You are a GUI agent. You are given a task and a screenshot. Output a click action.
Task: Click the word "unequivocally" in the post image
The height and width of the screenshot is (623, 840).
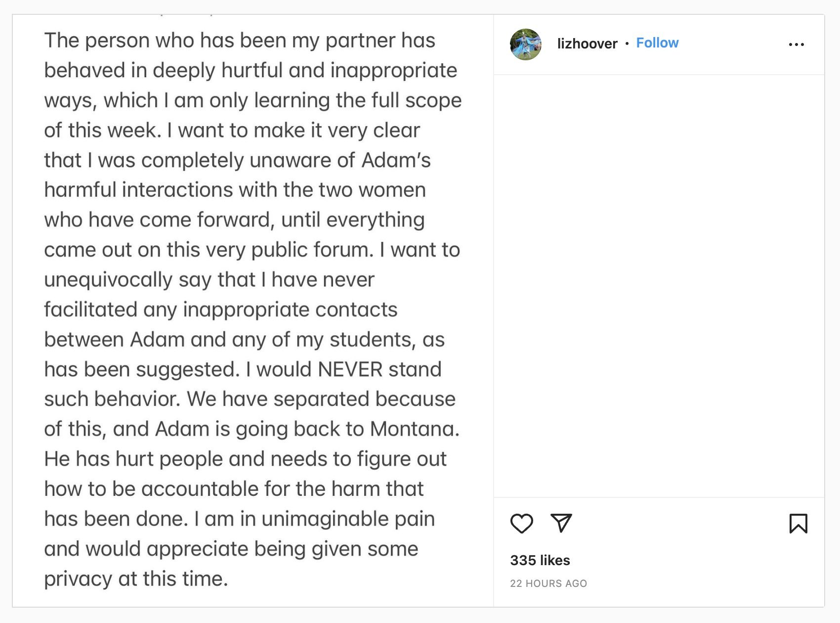pyautogui.click(x=108, y=280)
